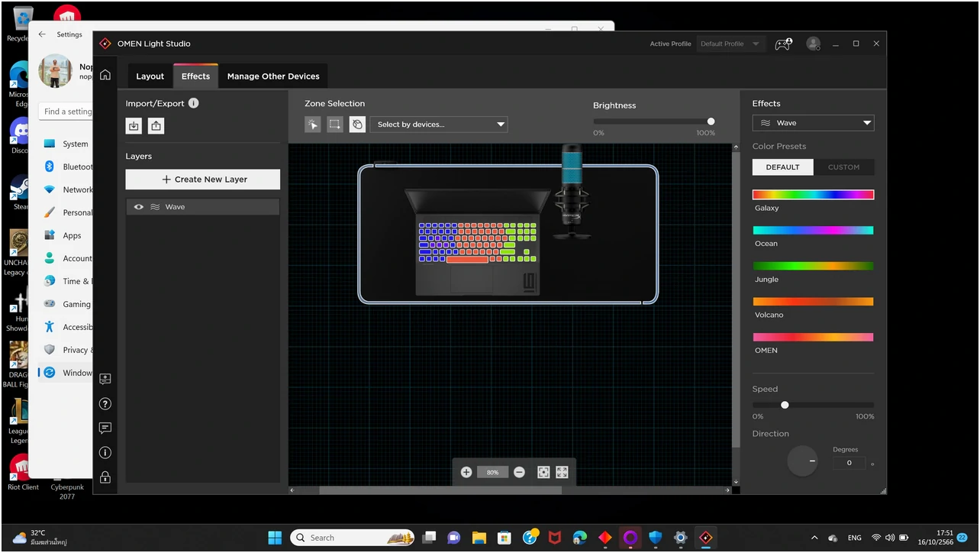Select the lasso zone selection tool

357,125
